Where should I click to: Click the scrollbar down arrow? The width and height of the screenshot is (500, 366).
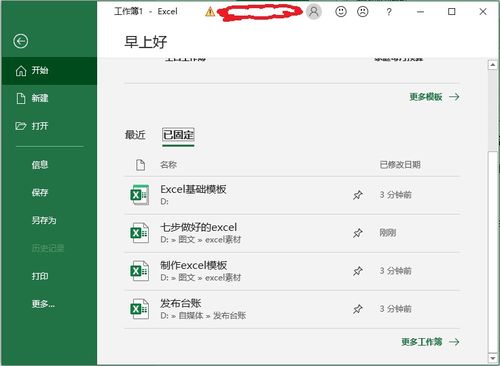point(493,358)
